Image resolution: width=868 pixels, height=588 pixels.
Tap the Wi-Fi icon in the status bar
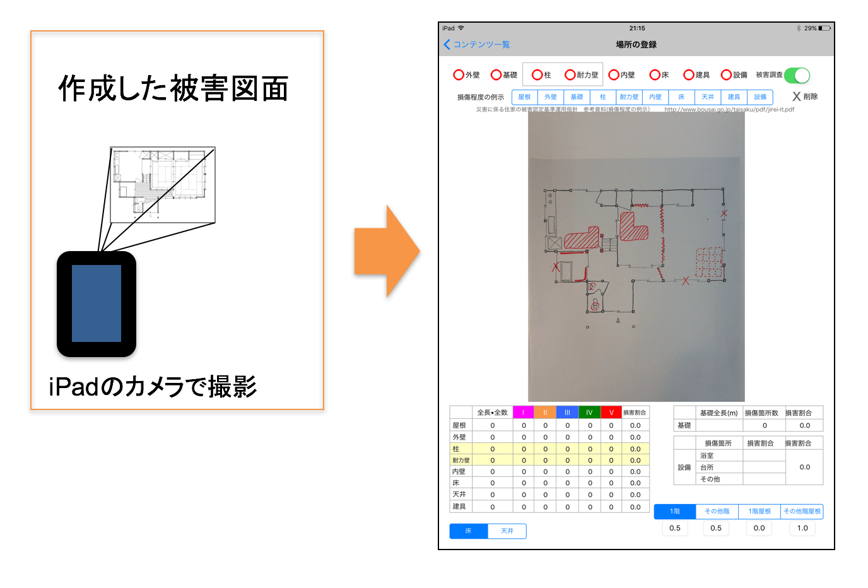coord(461,28)
